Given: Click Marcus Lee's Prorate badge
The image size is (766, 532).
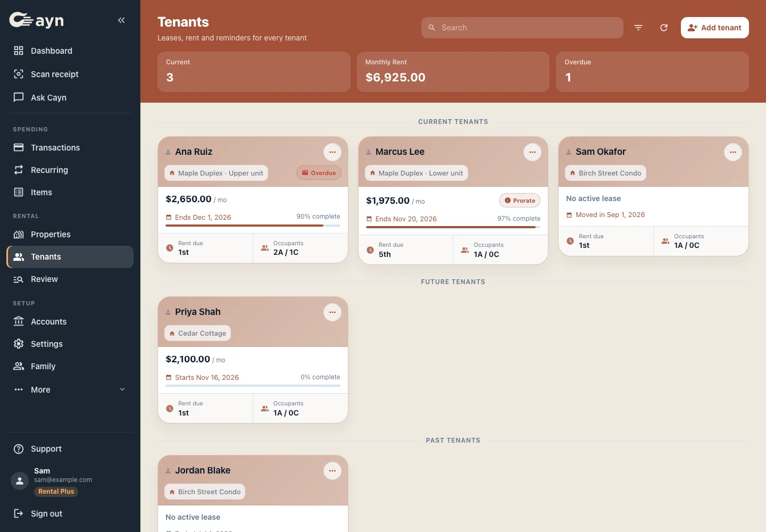Looking at the screenshot, I should (520, 201).
